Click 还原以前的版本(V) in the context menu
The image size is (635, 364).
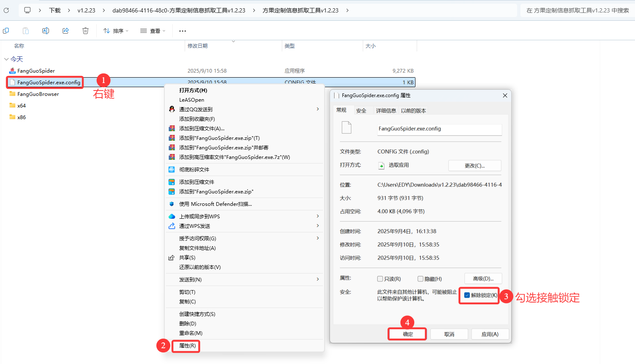click(x=200, y=267)
